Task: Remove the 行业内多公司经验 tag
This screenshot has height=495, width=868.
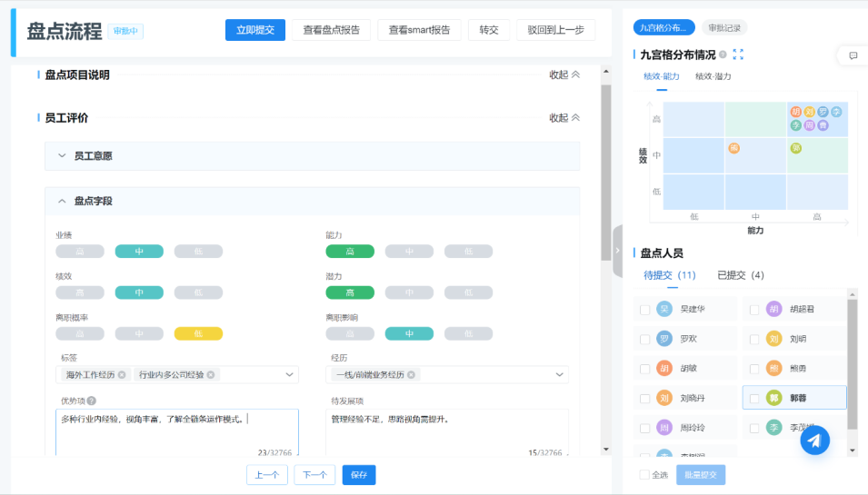Action: [x=211, y=375]
